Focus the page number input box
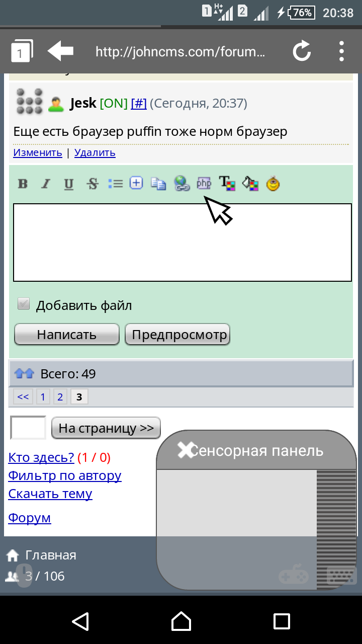Screen dimensions: 362x644 pyautogui.click(x=28, y=428)
